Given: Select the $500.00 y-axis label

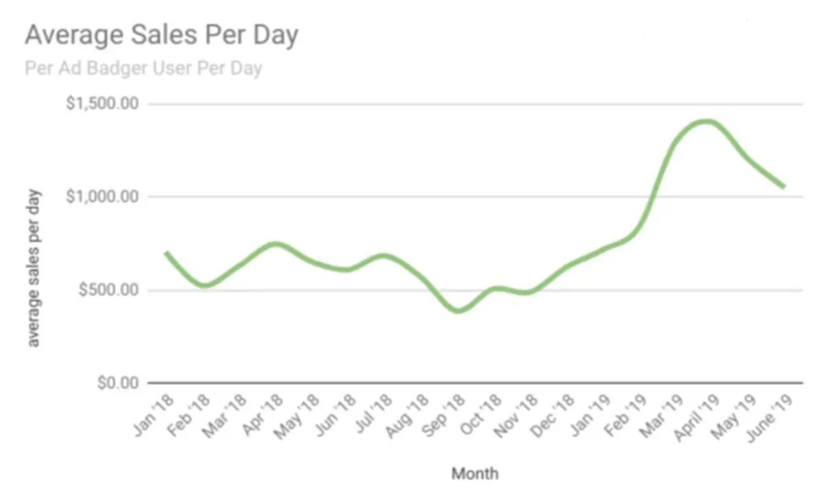Looking at the screenshot, I should (108, 290).
